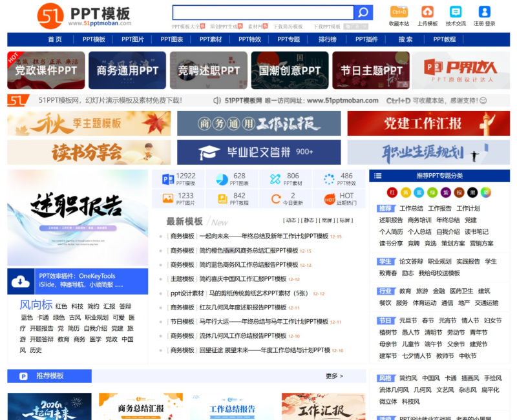Expand 推荐模板 via the 更多 link
The image size is (517, 420).
click(331, 375)
